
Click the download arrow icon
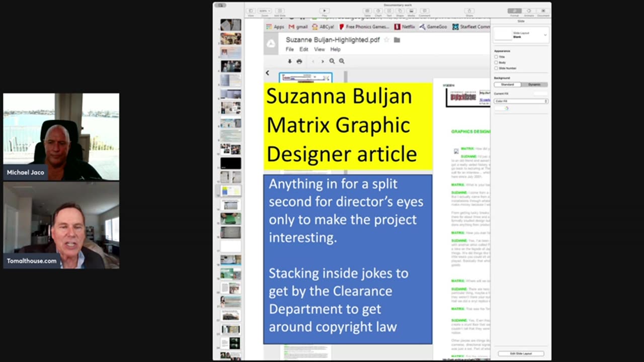(x=290, y=61)
